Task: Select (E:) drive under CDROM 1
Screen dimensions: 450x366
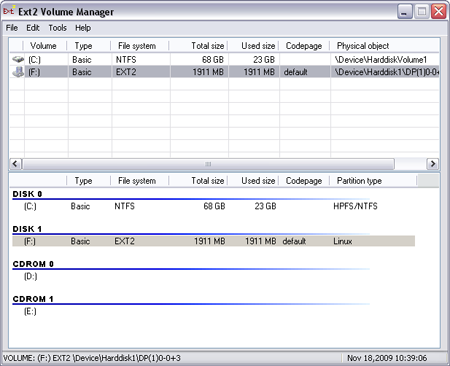Action: click(30, 311)
